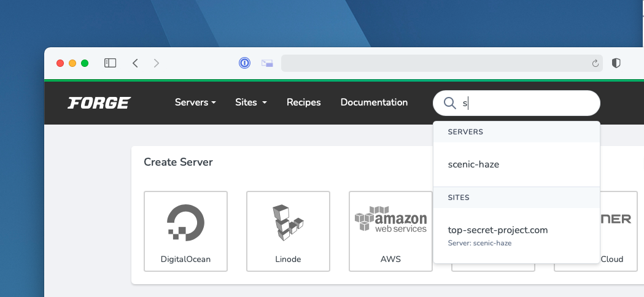Click the mail extension icon in toolbar

tap(266, 63)
